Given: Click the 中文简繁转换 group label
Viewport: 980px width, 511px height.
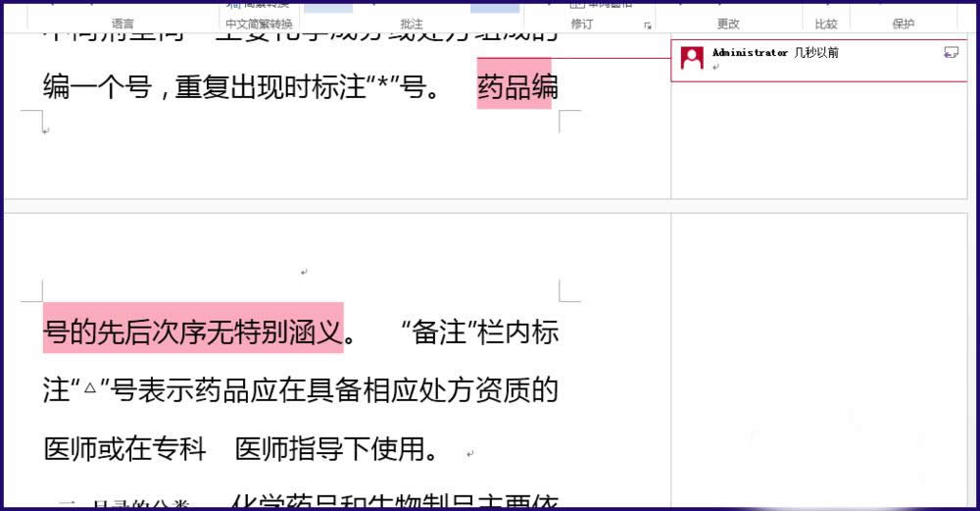Looking at the screenshot, I should pyautogui.click(x=259, y=24).
